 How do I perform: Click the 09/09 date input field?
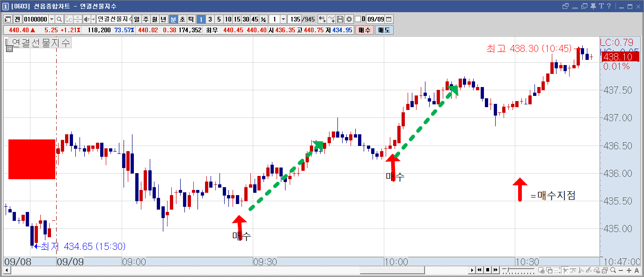tap(375, 19)
